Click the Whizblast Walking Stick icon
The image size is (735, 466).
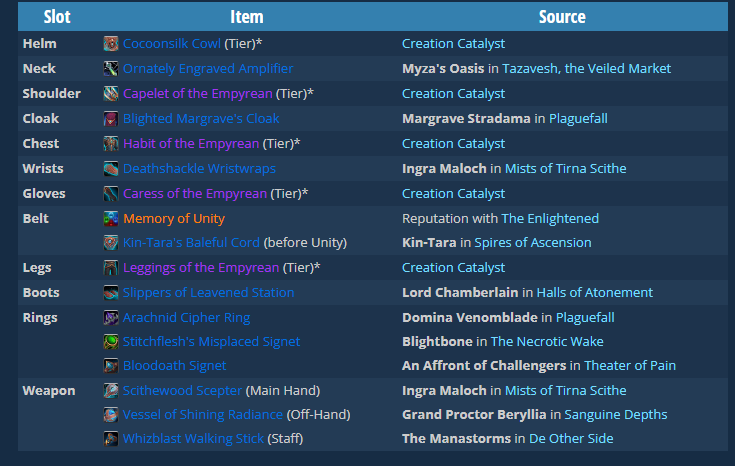click(111, 439)
